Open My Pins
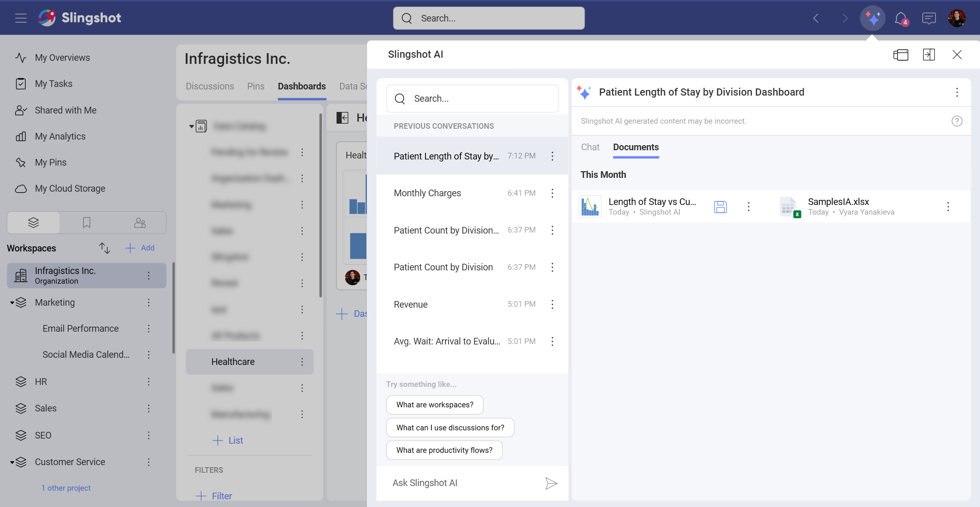The image size is (980, 507). pyautogui.click(x=51, y=163)
